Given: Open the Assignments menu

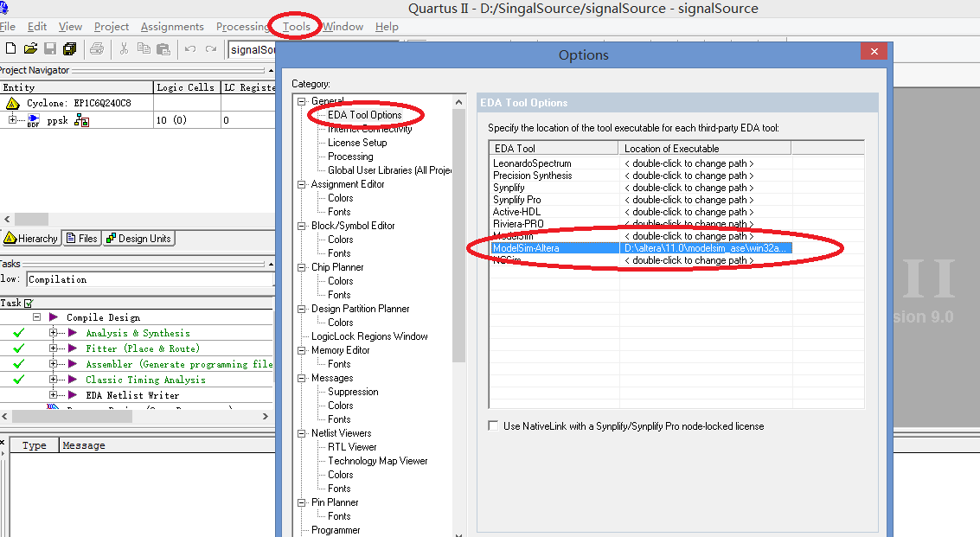Looking at the screenshot, I should pyautogui.click(x=172, y=26).
